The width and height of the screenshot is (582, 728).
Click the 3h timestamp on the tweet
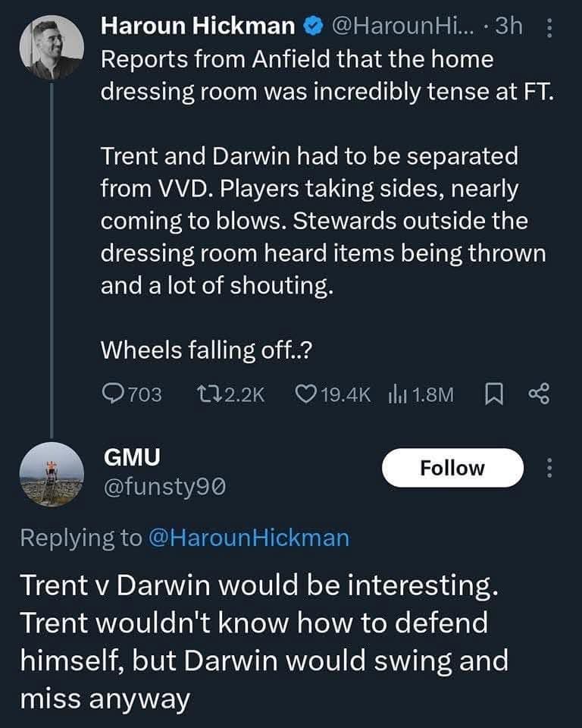pos(508,27)
